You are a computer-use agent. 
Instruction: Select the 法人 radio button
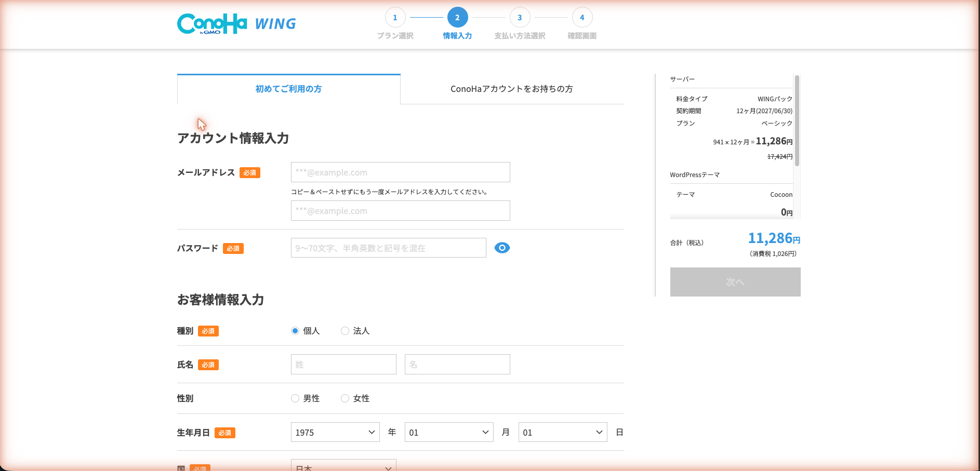[345, 331]
